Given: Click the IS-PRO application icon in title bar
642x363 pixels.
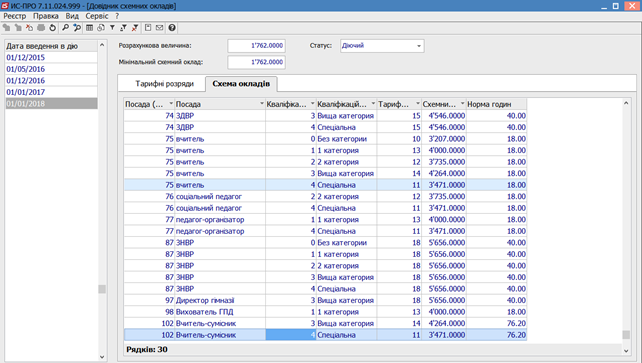Looking at the screenshot, I should click(x=5, y=6).
